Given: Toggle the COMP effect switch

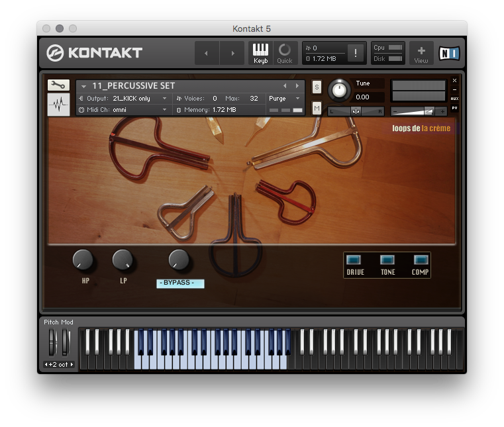Looking at the screenshot, I should [421, 260].
